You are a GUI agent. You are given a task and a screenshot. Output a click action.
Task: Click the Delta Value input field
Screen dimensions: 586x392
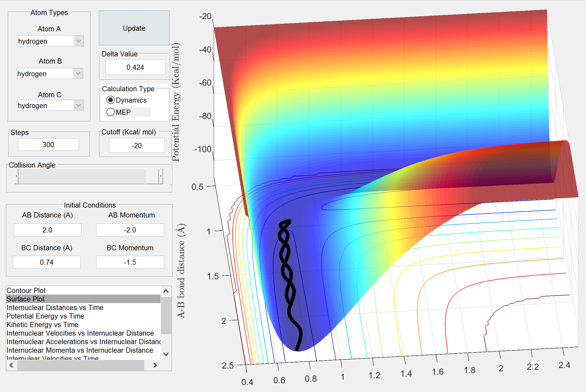click(x=135, y=67)
